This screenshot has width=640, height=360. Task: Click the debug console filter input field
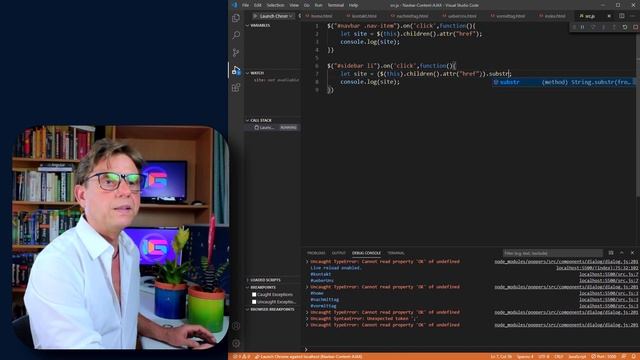552,253
